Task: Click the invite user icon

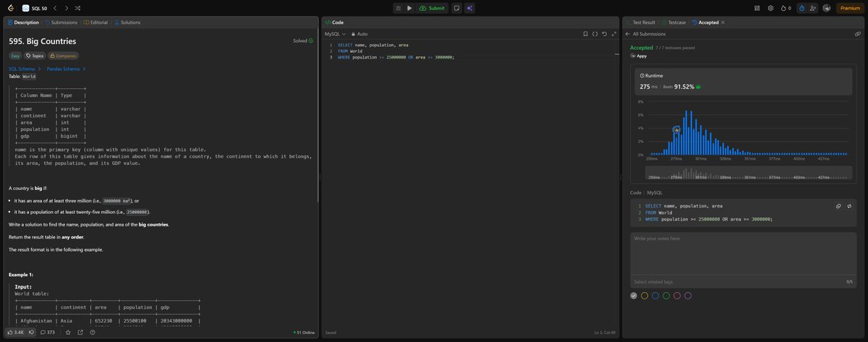Action: tap(813, 8)
